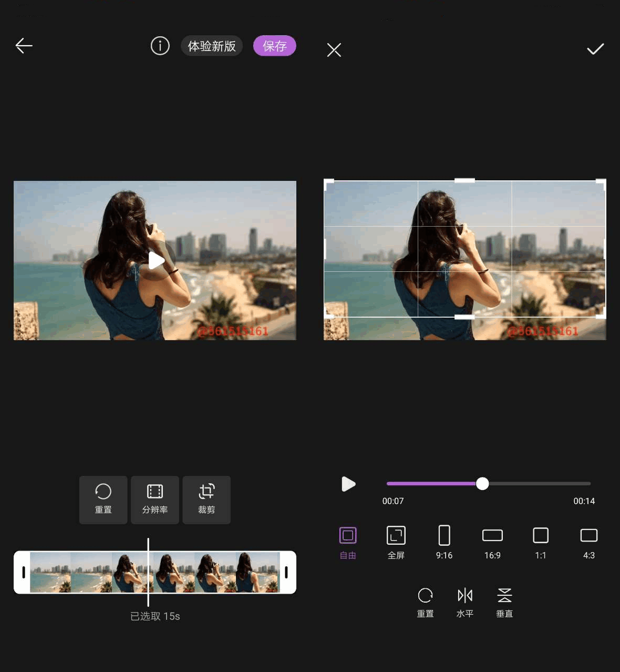Cancel cropping with the X icon
This screenshot has height=672, width=620.
[334, 50]
